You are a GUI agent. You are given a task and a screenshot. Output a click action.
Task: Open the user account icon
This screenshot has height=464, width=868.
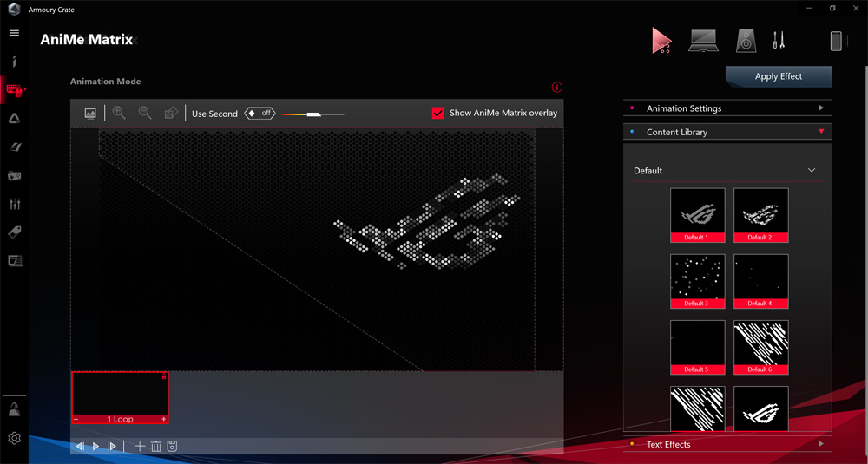pyautogui.click(x=15, y=410)
